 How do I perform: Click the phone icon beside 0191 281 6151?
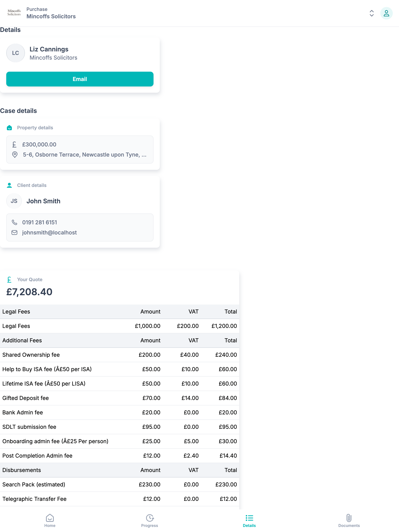tap(14, 222)
